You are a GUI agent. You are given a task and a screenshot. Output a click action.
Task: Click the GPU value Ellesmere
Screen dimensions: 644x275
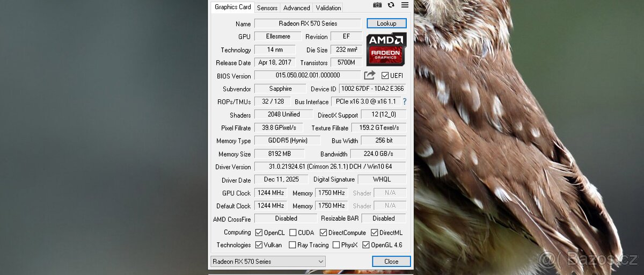tap(278, 37)
